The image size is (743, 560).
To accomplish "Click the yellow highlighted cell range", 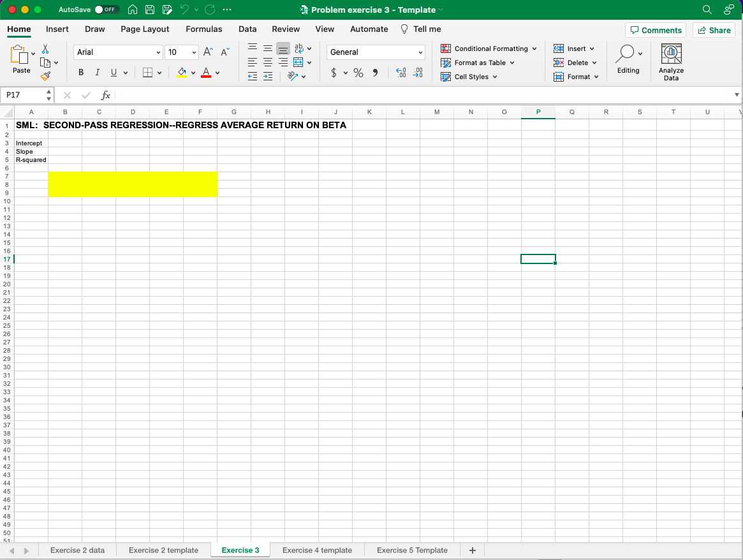I will (x=133, y=184).
